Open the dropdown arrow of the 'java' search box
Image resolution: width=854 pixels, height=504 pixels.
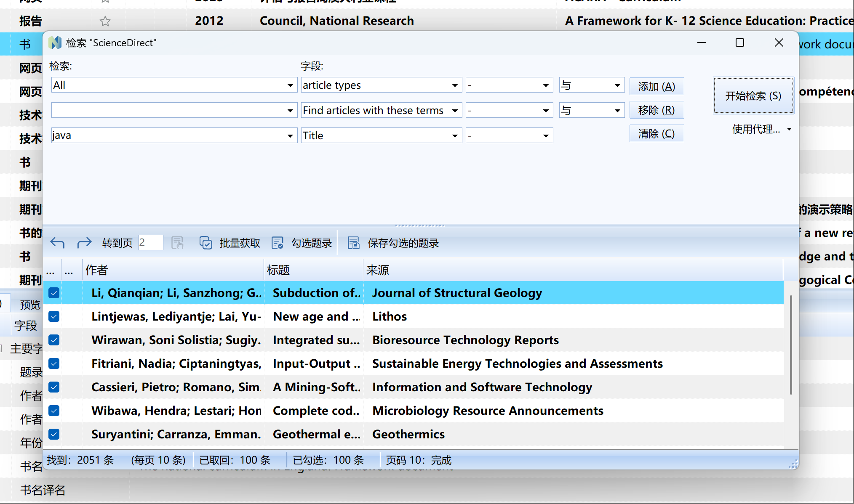pos(290,136)
